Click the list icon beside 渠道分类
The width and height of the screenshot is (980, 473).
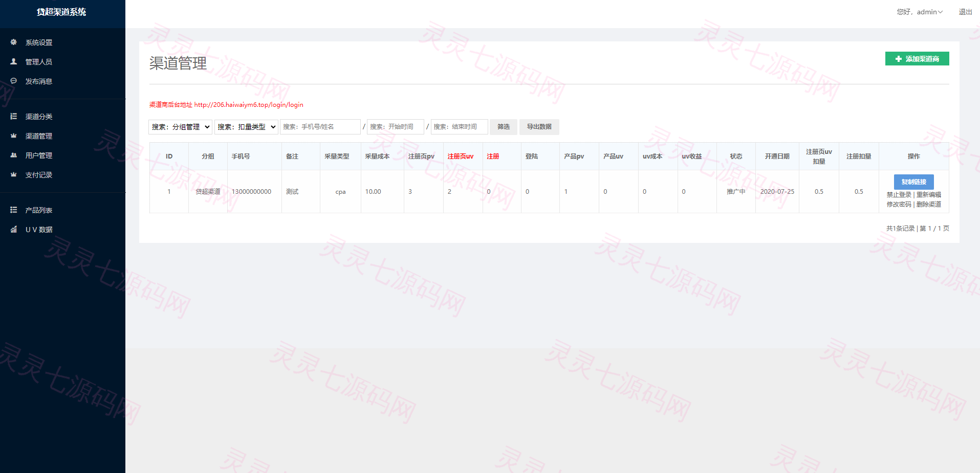14,117
